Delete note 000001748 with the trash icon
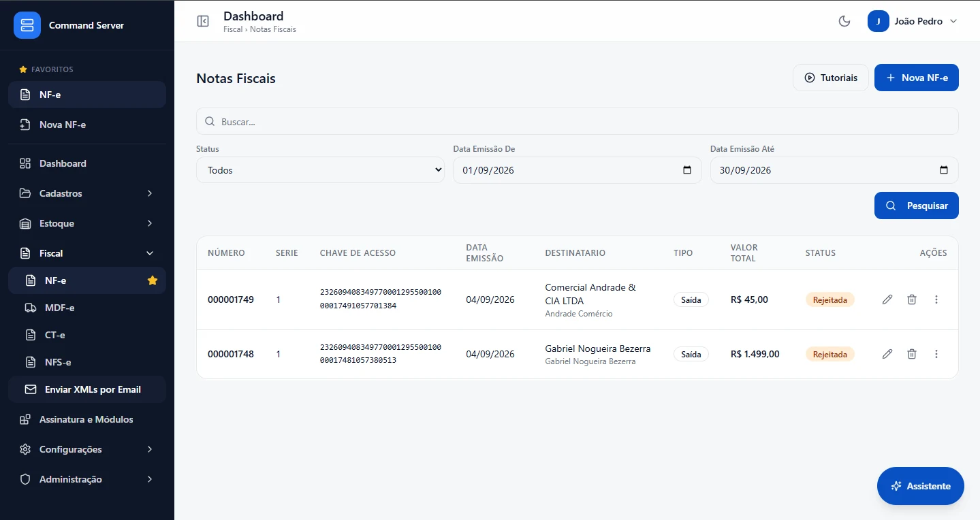The height and width of the screenshot is (520, 980). [912, 354]
